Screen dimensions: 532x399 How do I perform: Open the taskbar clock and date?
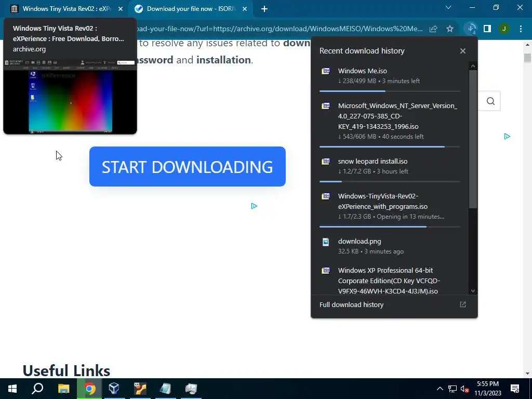[488, 389]
